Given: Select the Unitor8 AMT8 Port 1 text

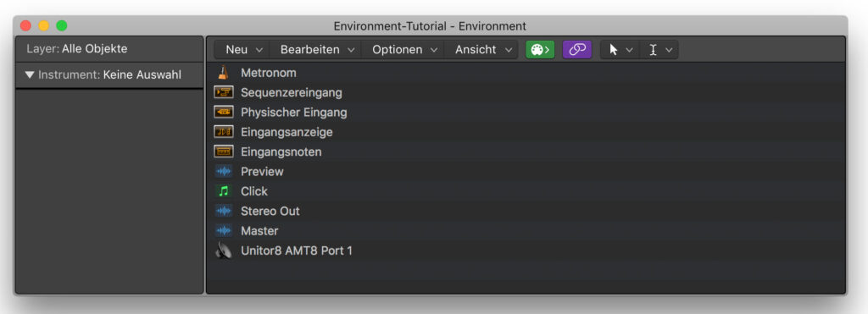Looking at the screenshot, I should (x=297, y=251).
